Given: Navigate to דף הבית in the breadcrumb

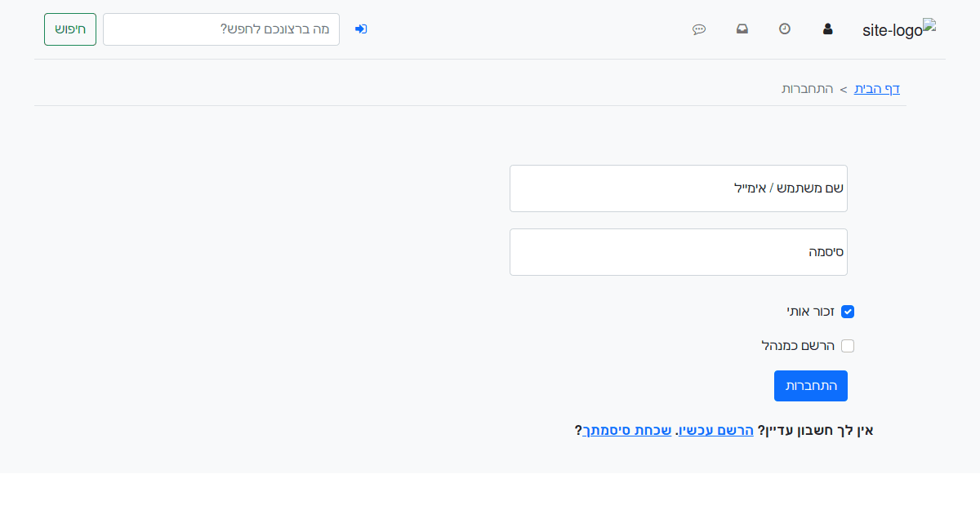Looking at the screenshot, I should tap(876, 88).
